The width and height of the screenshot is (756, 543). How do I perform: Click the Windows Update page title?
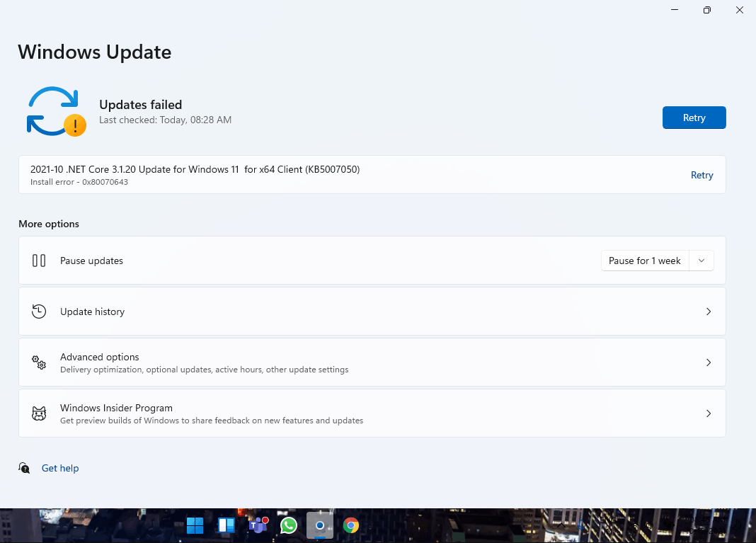click(95, 52)
